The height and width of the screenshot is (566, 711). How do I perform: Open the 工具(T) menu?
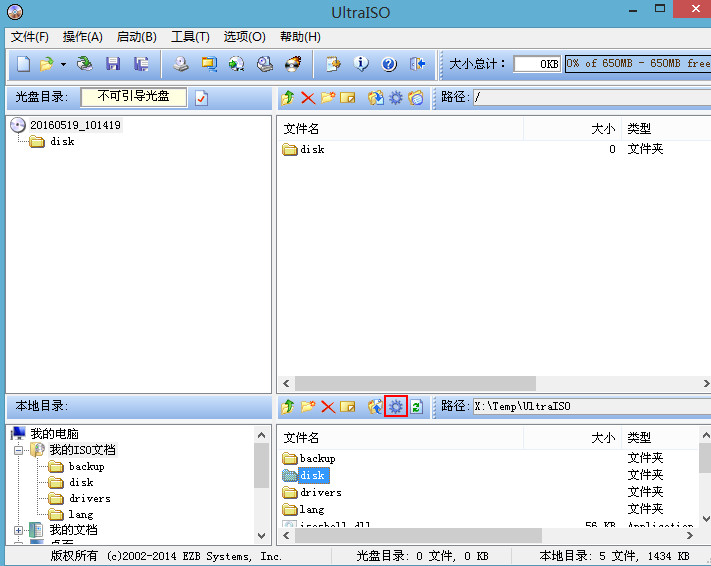[x=190, y=37]
